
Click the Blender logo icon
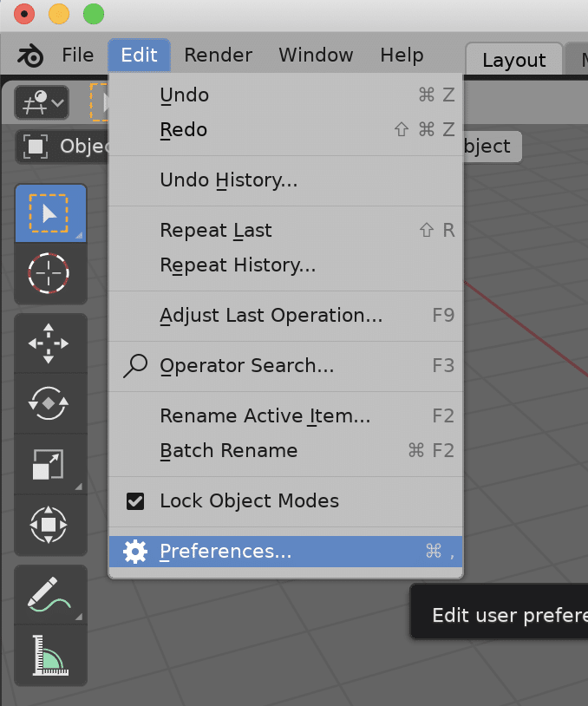(x=29, y=55)
